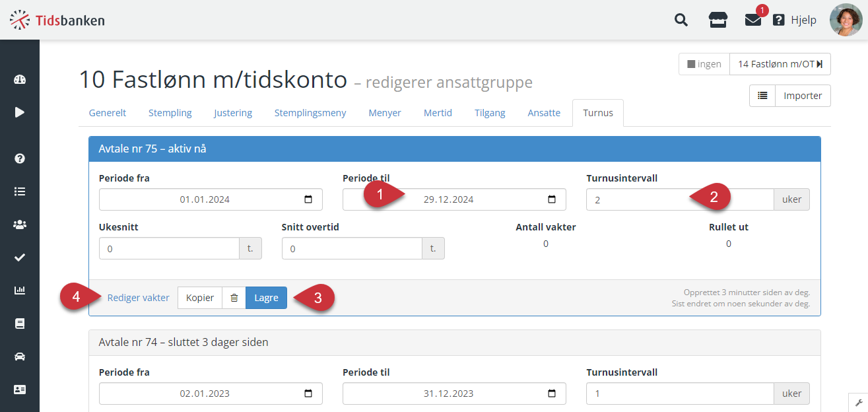Click Periode til field 31.12.2023
The width and height of the screenshot is (868, 412).
[454, 394]
